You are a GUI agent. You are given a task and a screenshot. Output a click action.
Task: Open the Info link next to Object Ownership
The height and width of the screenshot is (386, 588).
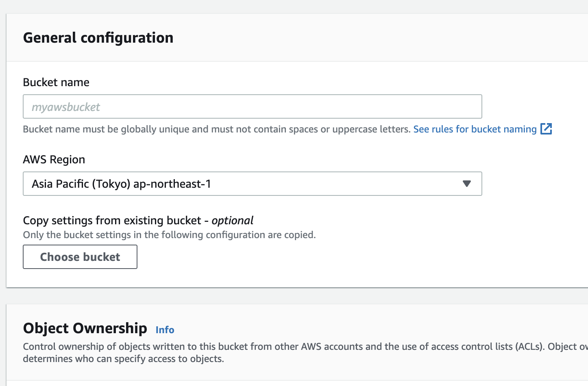pyautogui.click(x=165, y=330)
